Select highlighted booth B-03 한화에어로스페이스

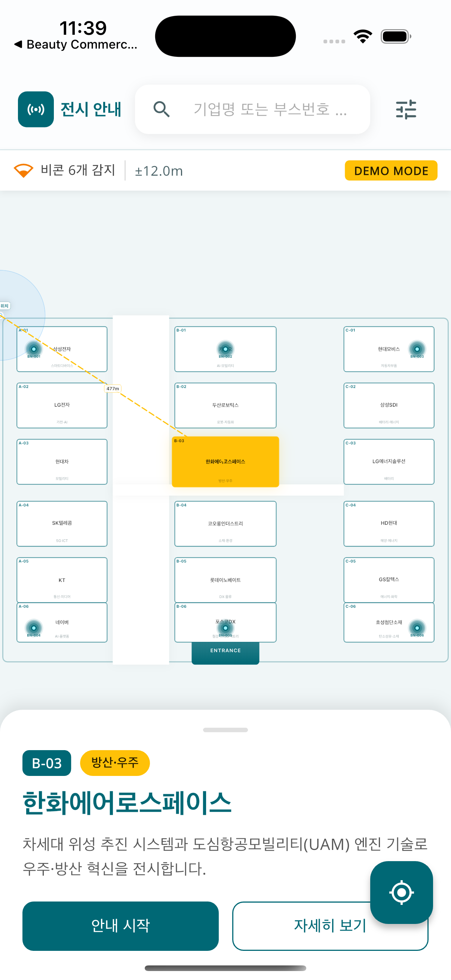point(225,462)
